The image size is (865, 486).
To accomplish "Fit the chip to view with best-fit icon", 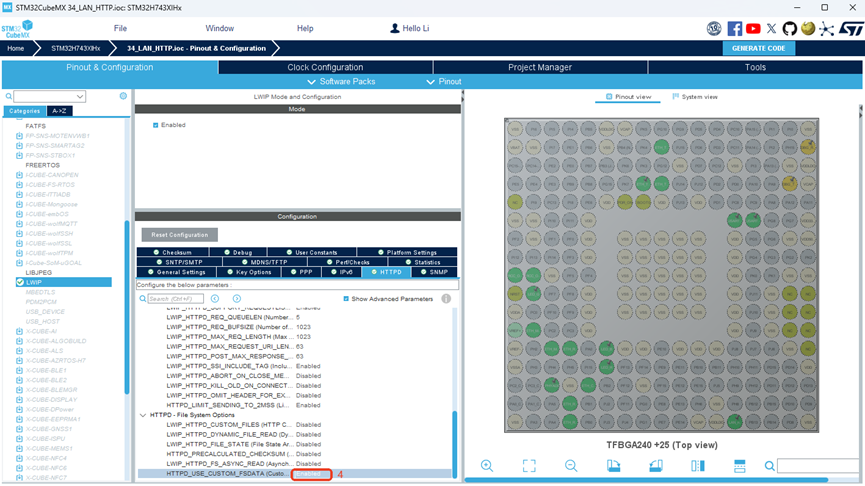I will (x=529, y=466).
